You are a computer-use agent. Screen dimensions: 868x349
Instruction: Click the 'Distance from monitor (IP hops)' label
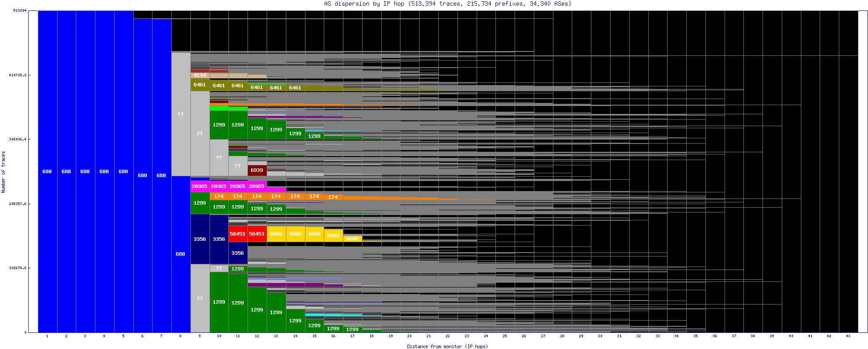[448, 346]
